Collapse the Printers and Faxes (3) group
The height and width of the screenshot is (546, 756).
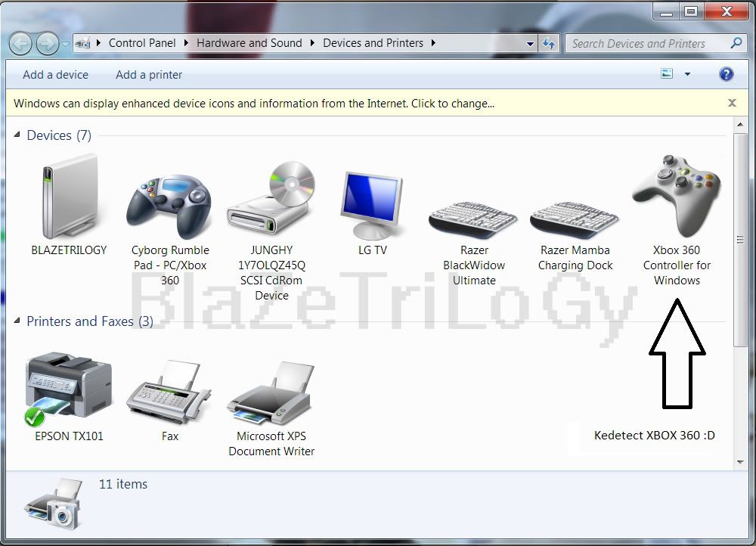coord(17,321)
